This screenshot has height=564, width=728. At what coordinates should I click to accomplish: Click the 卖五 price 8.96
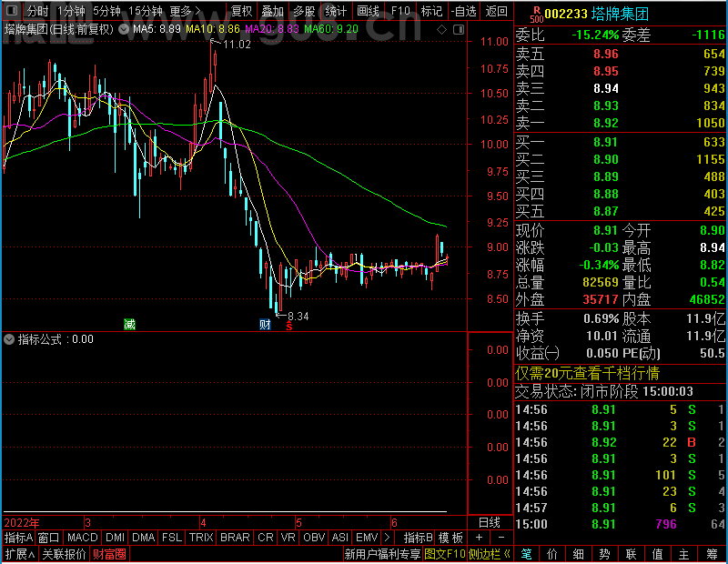pyautogui.click(x=606, y=54)
